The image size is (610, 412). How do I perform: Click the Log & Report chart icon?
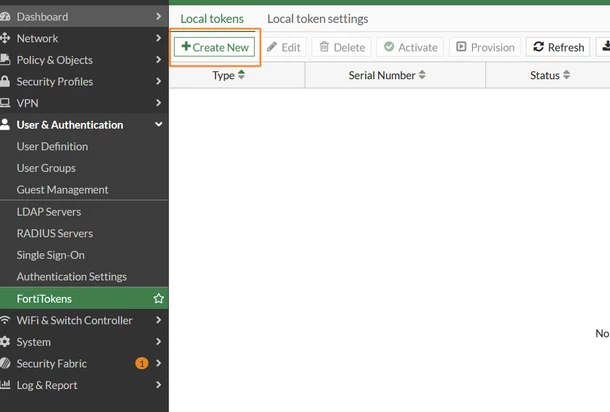[x=5, y=385]
